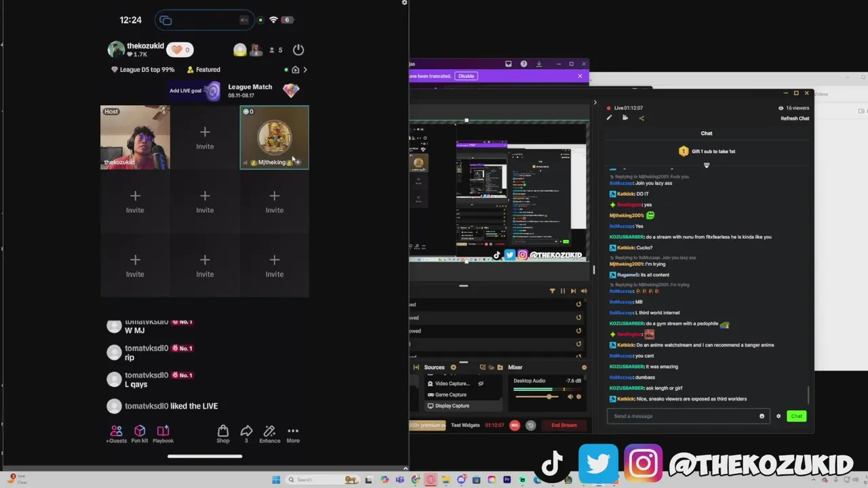The image size is (868, 488).
Task: Open Mixer settings gear
Action: click(584, 367)
